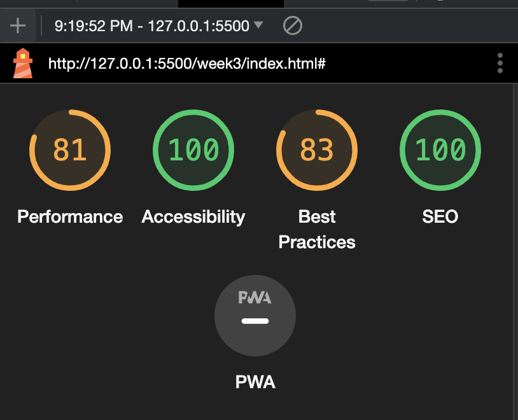Jump to the Performance section label
This screenshot has height=420, width=518.
click(x=70, y=216)
